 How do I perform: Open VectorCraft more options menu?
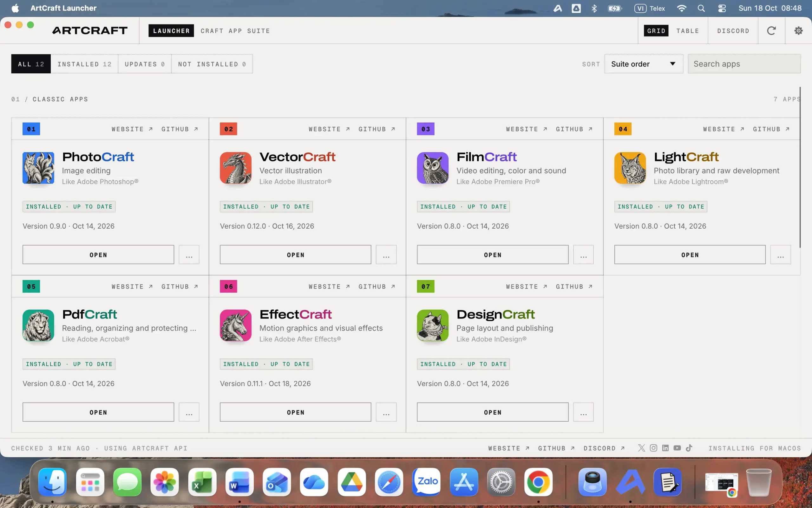(x=386, y=255)
